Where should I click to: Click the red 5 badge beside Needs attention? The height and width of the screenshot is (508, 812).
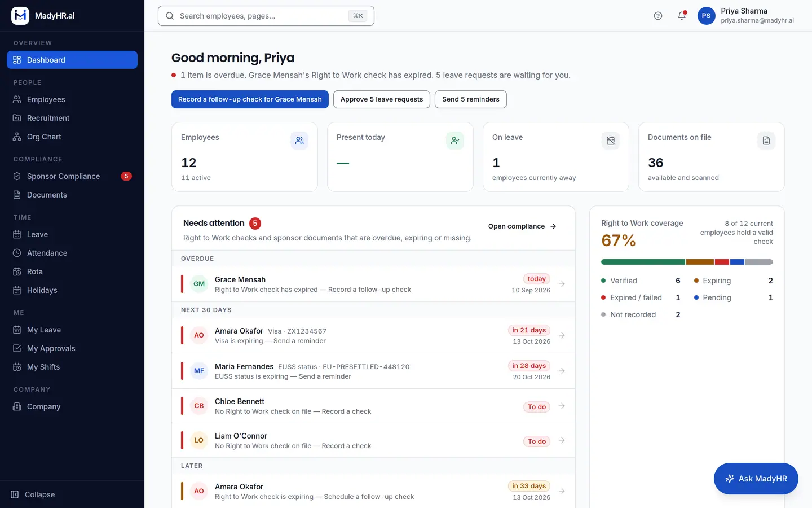coord(255,223)
